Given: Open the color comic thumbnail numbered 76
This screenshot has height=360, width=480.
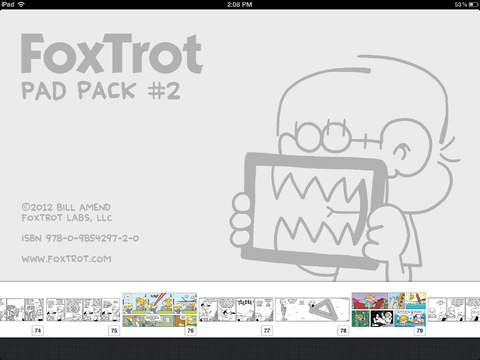Looking at the screenshot, I should pos(160,310).
